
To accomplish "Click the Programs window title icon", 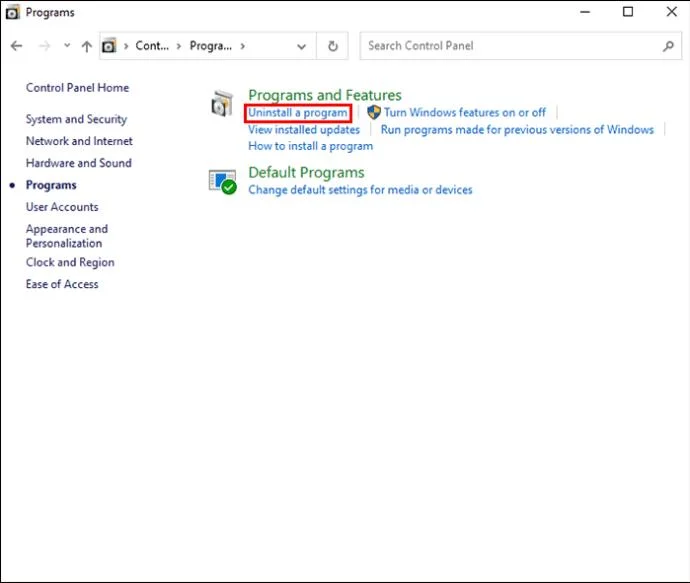I will coord(12,12).
